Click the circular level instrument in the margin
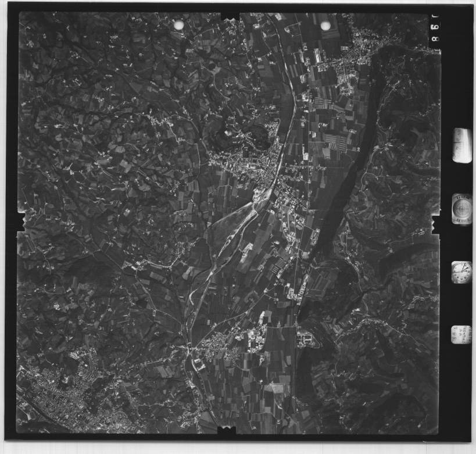Screen dimensions: 476x454 tap(462, 208)
